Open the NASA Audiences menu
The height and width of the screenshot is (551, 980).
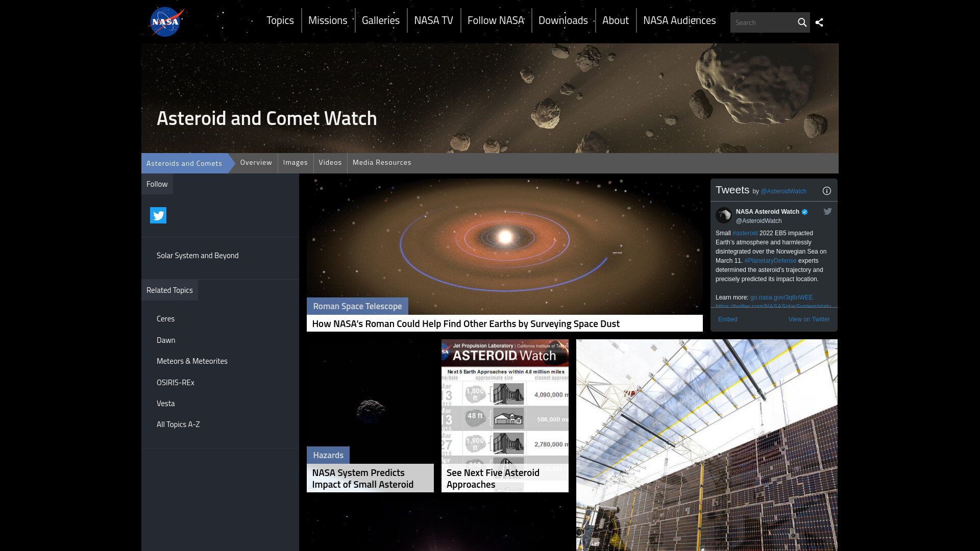[679, 20]
